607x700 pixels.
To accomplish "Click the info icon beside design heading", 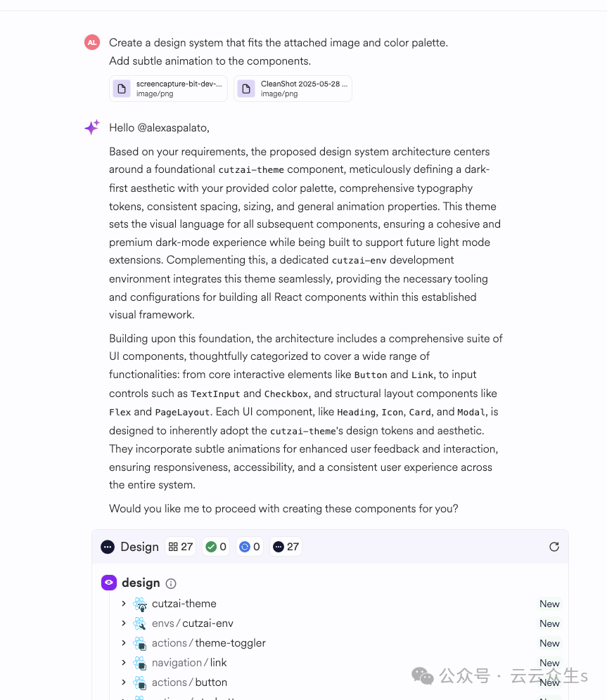I will point(171,583).
